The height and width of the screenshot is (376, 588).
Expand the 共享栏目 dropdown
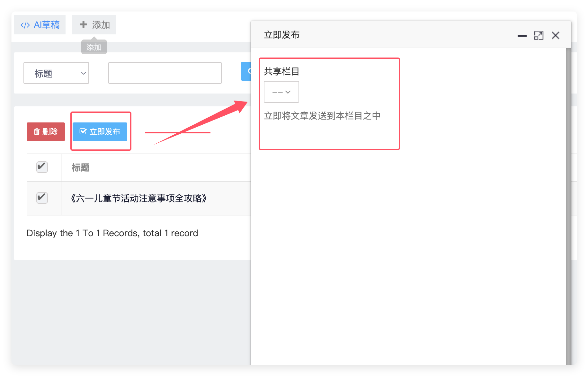[281, 92]
